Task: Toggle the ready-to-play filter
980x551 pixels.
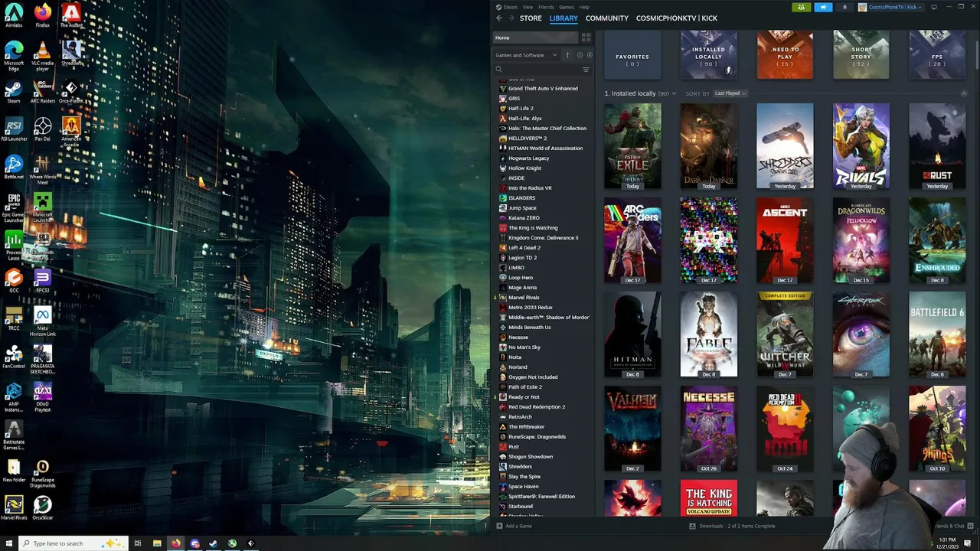Action: 589,55
